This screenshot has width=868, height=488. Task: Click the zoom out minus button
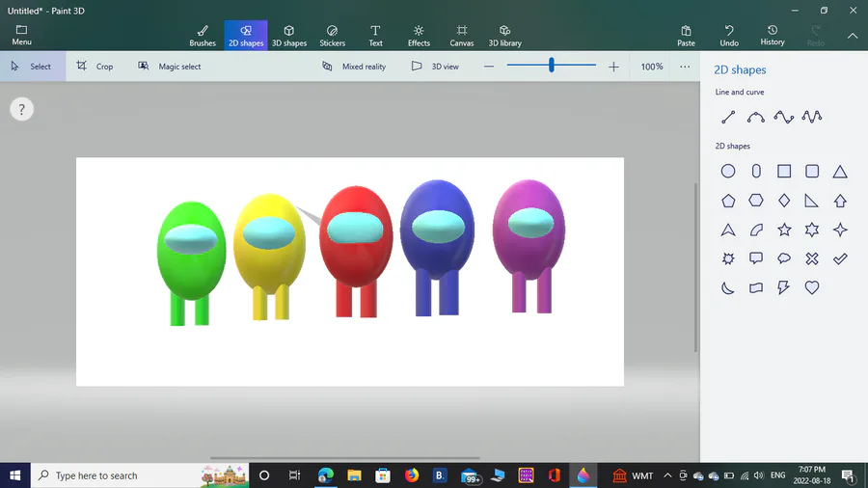pos(489,67)
